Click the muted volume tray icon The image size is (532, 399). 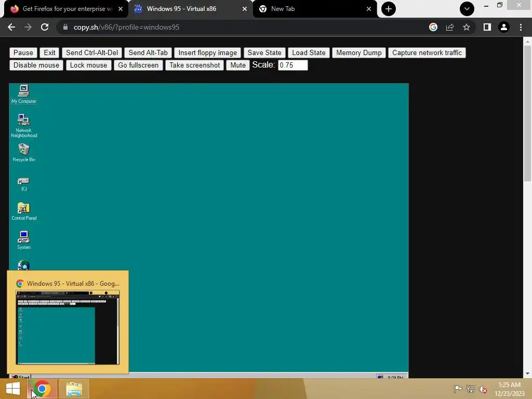point(483,389)
